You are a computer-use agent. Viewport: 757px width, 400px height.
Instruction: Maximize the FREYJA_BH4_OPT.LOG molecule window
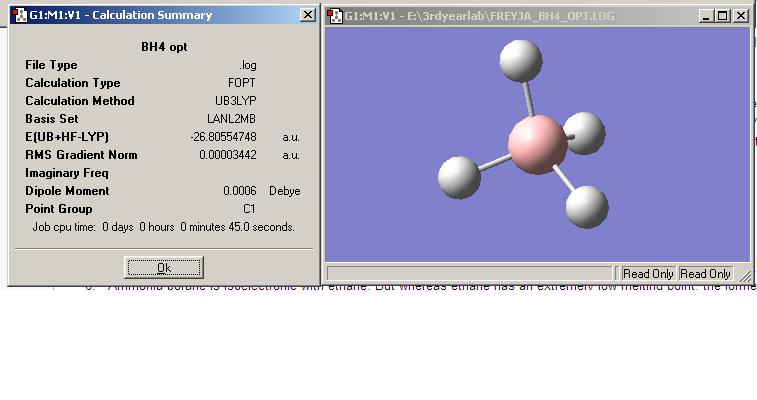(723, 16)
